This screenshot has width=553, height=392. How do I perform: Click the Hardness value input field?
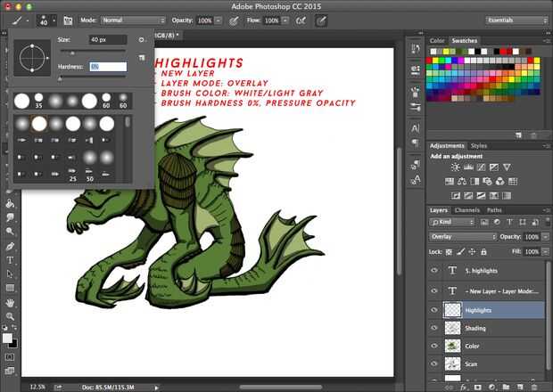coord(107,66)
